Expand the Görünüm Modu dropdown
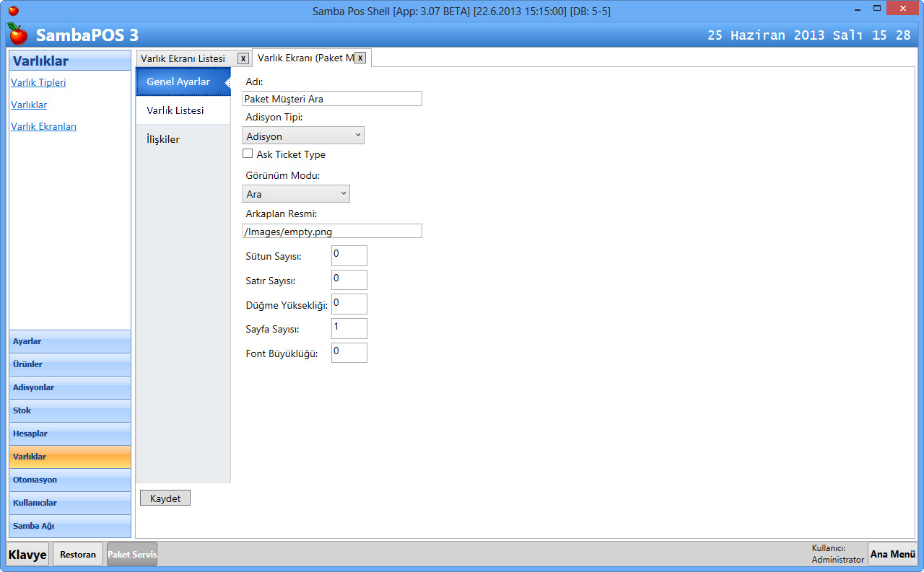The height and width of the screenshot is (572, 924). [x=296, y=193]
